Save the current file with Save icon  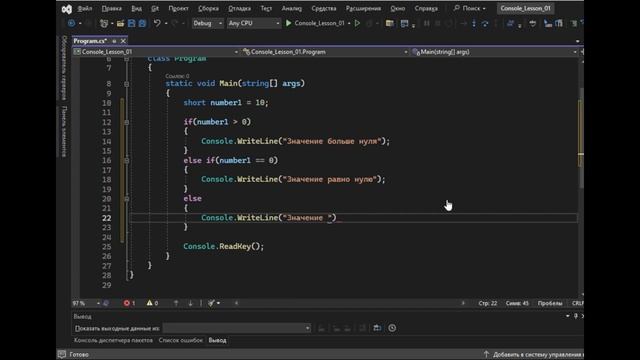131,24
